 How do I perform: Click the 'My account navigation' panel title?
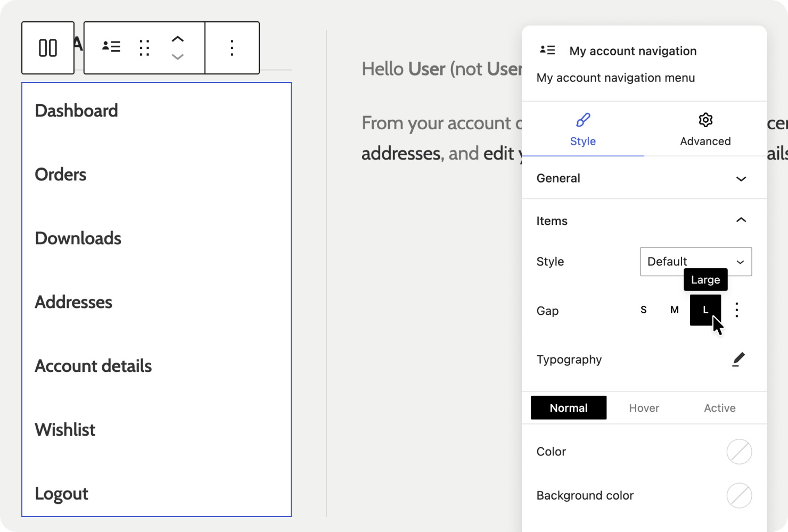coord(633,51)
